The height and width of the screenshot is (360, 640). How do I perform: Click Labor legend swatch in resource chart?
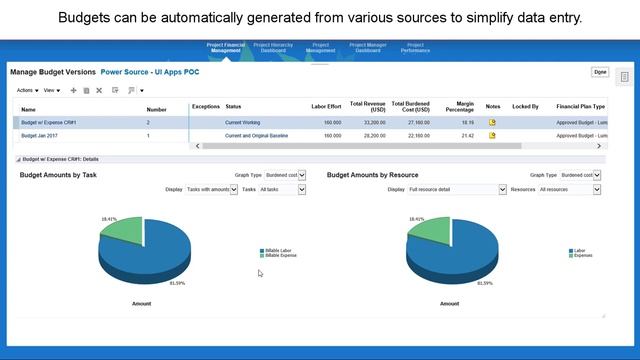(x=571, y=251)
